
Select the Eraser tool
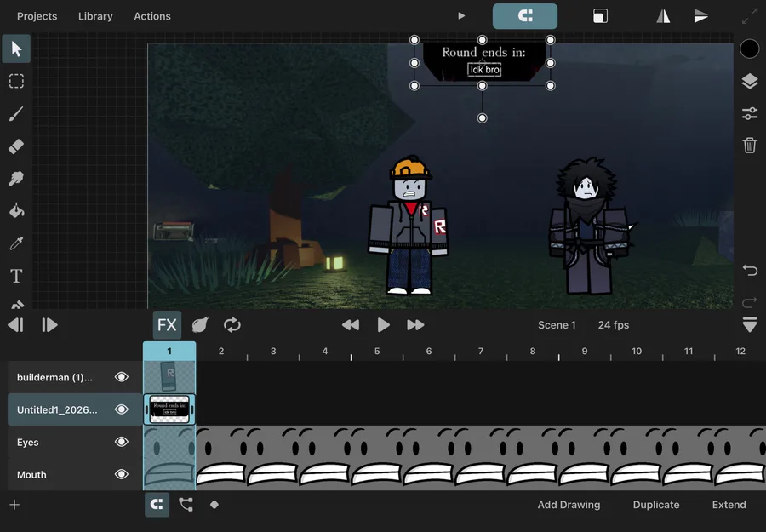(x=16, y=146)
